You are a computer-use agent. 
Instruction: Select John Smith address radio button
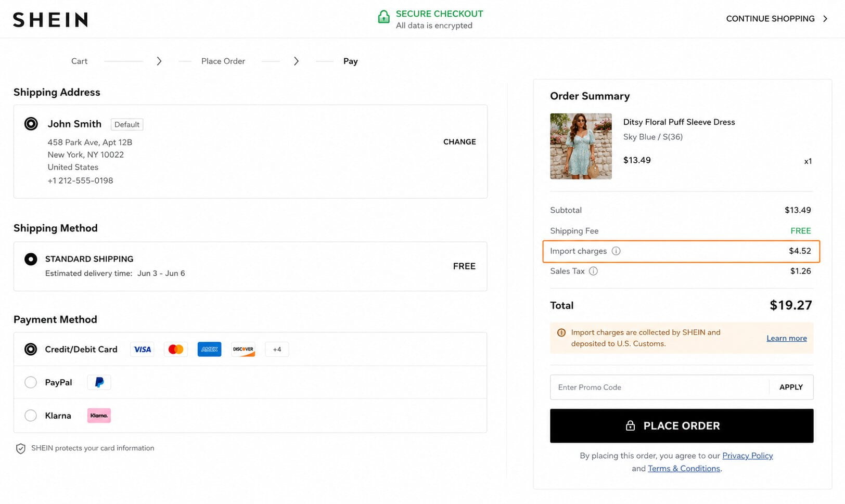pyautogui.click(x=31, y=124)
